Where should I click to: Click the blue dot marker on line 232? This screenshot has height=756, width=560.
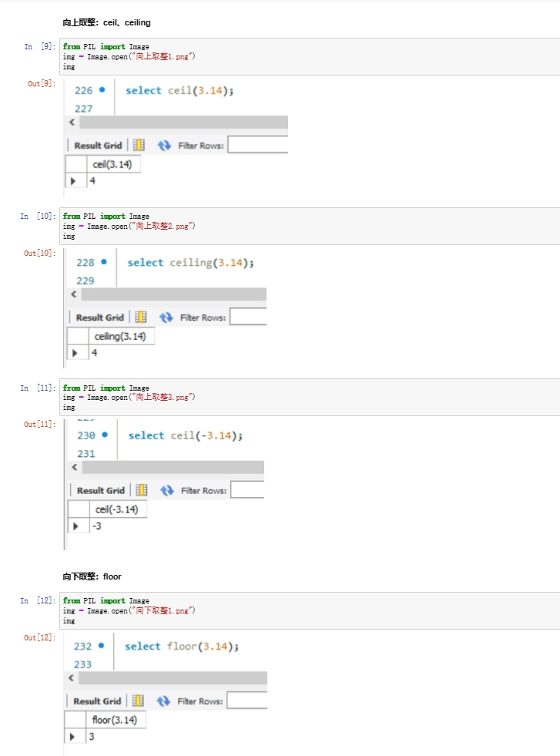101,646
